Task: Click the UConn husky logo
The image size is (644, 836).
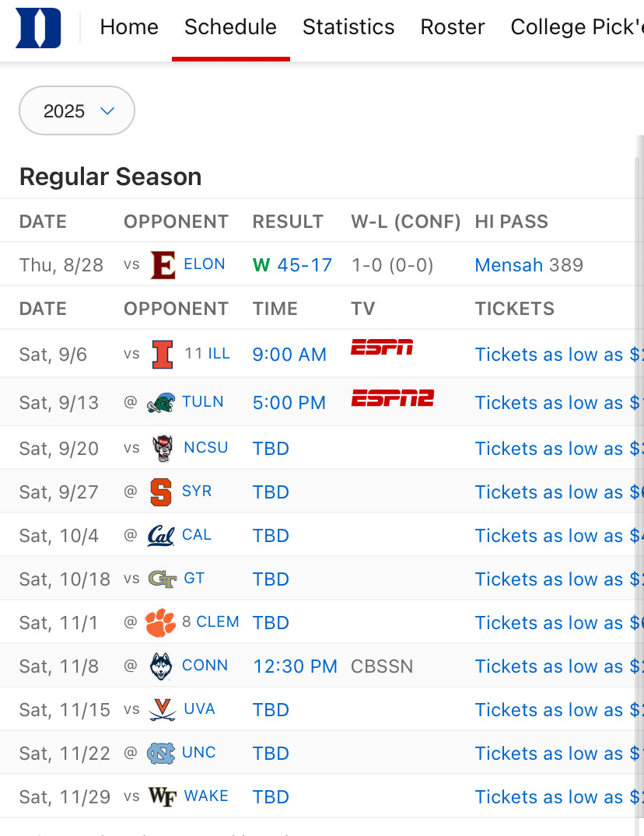Action: point(161,666)
